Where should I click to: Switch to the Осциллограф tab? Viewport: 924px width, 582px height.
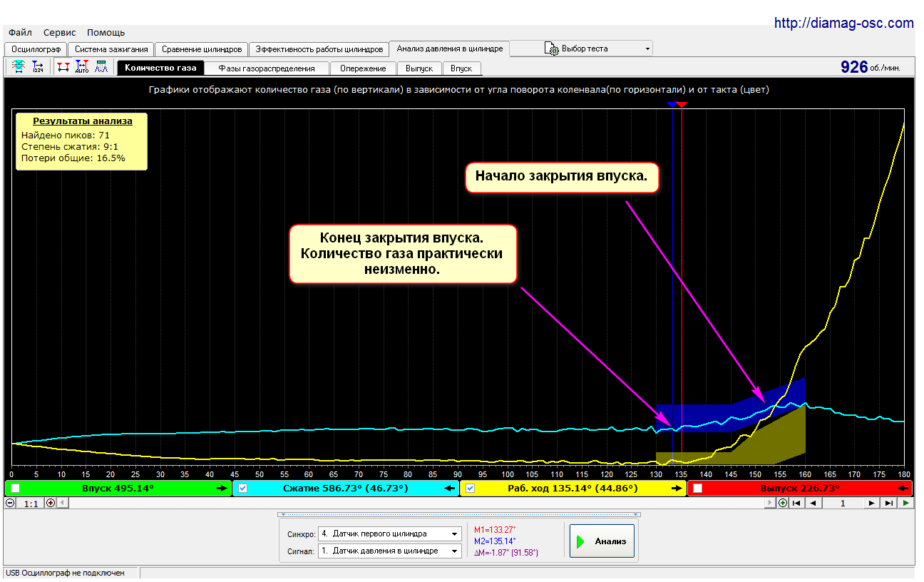coord(36,49)
